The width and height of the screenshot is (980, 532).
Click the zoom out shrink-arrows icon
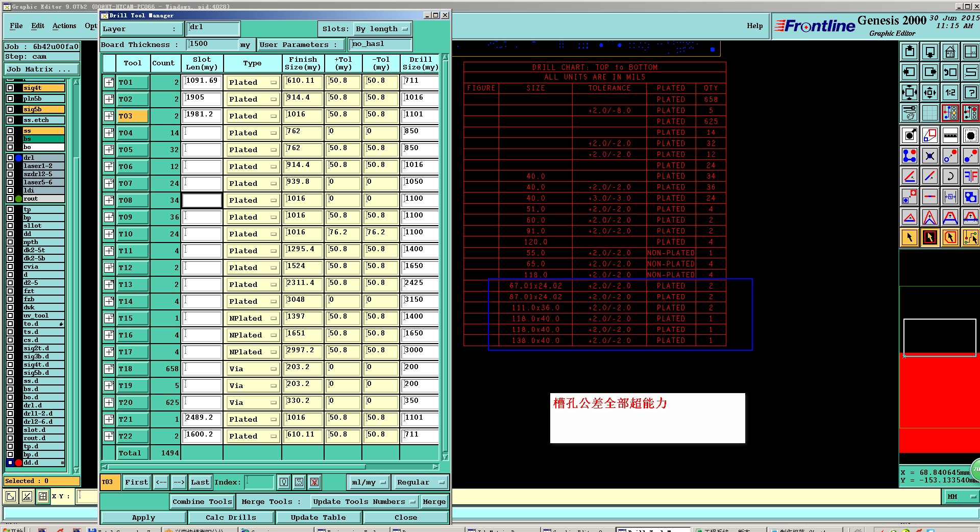pyautogui.click(x=930, y=92)
